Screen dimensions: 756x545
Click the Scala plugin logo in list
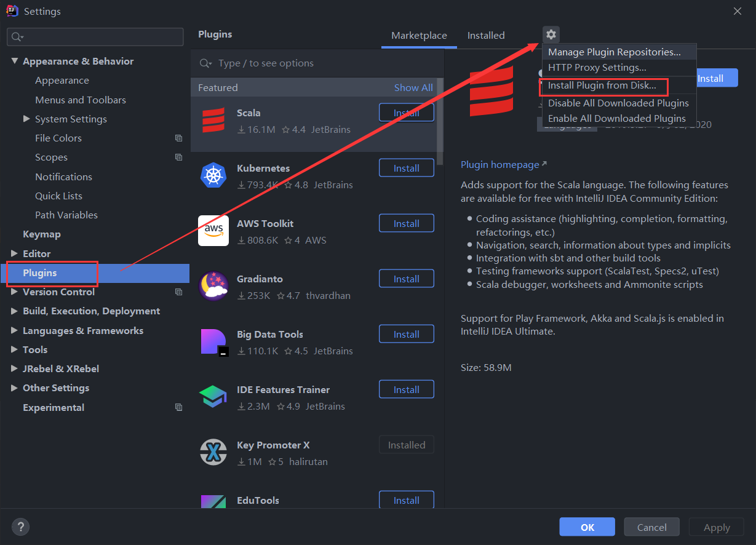pos(213,121)
